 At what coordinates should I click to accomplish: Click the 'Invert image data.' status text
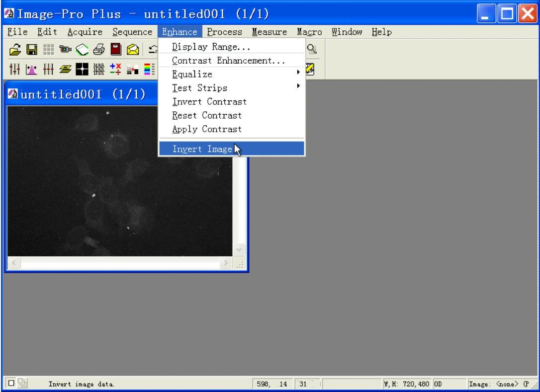pyautogui.click(x=81, y=384)
